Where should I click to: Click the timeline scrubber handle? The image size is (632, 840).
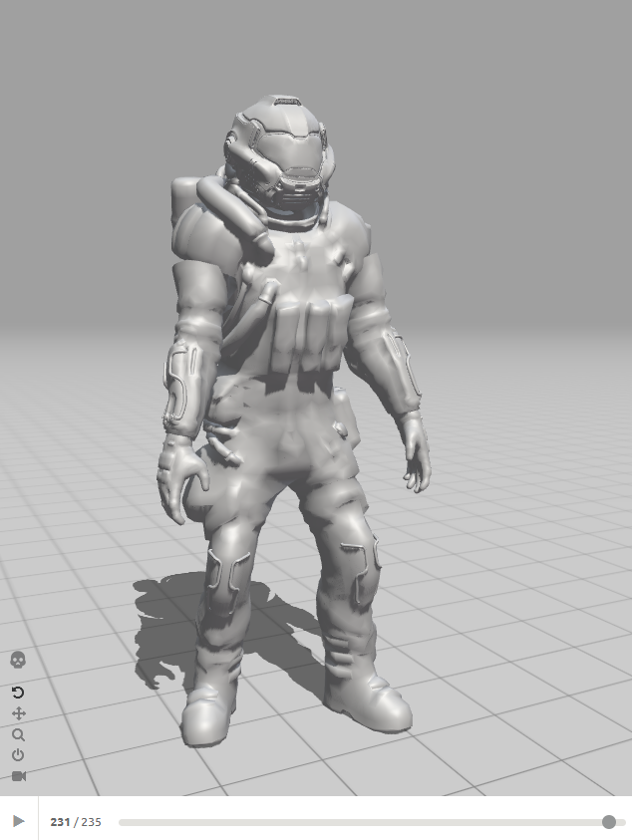[x=608, y=822]
